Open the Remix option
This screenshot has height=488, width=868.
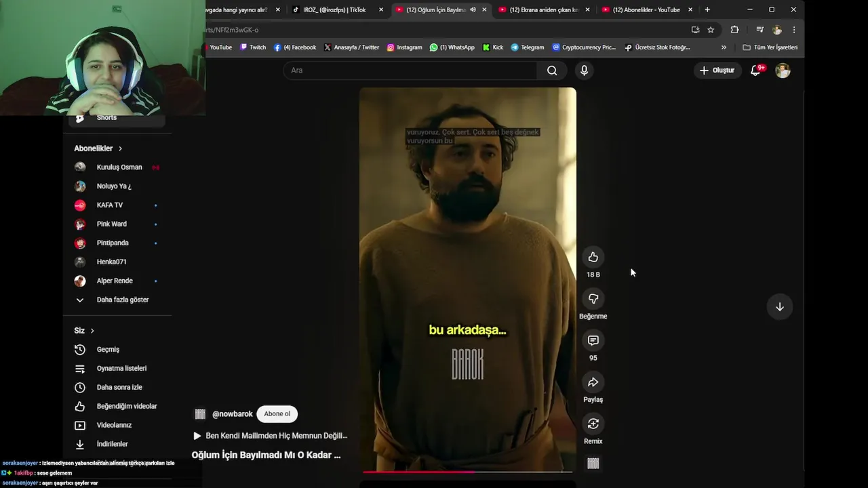(x=593, y=424)
